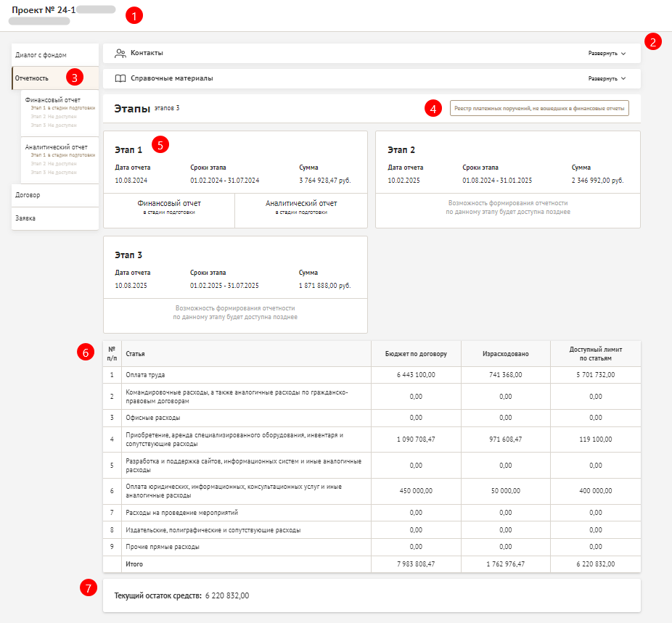The height and width of the screenshot is (623, 672).
Task: Expand the Справочные материалы section chevron
Action: pyautogui.click(x=623, y=78)
